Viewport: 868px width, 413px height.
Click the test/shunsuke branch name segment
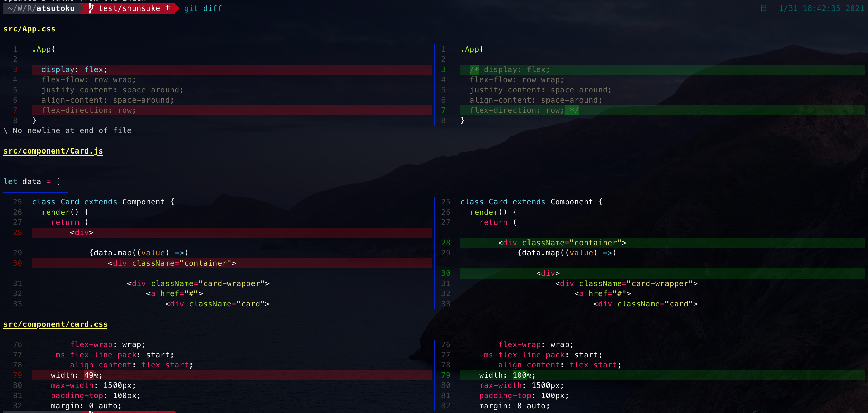pos(129,8)
